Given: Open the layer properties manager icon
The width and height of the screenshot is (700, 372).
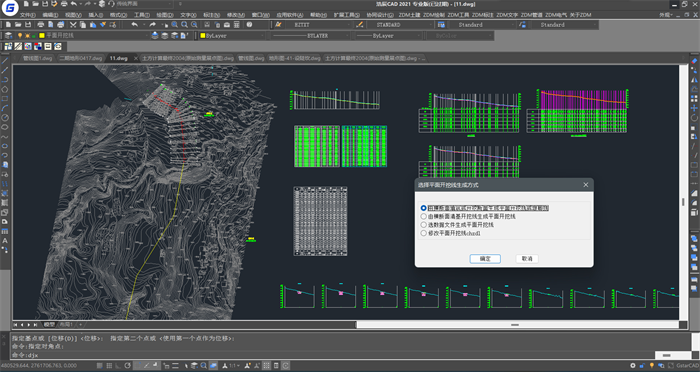Looking at the screenshot, I should pyautogui.click(x=8, y=35).
